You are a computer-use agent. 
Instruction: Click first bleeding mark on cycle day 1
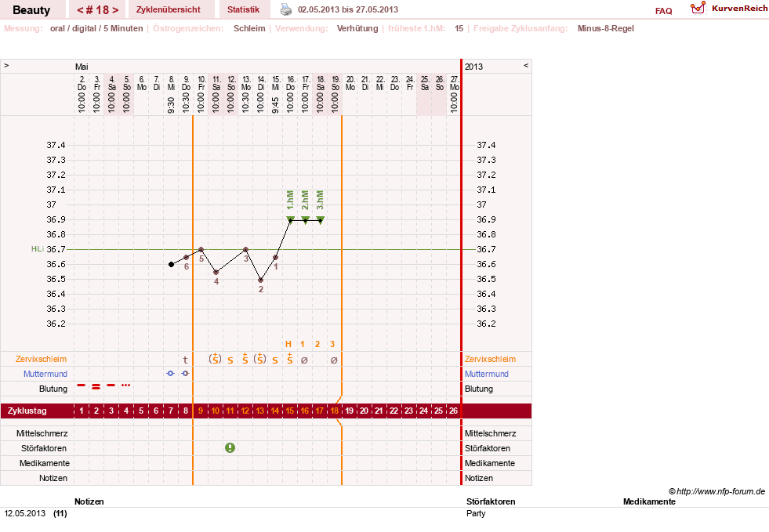click(x=82, y=385)
